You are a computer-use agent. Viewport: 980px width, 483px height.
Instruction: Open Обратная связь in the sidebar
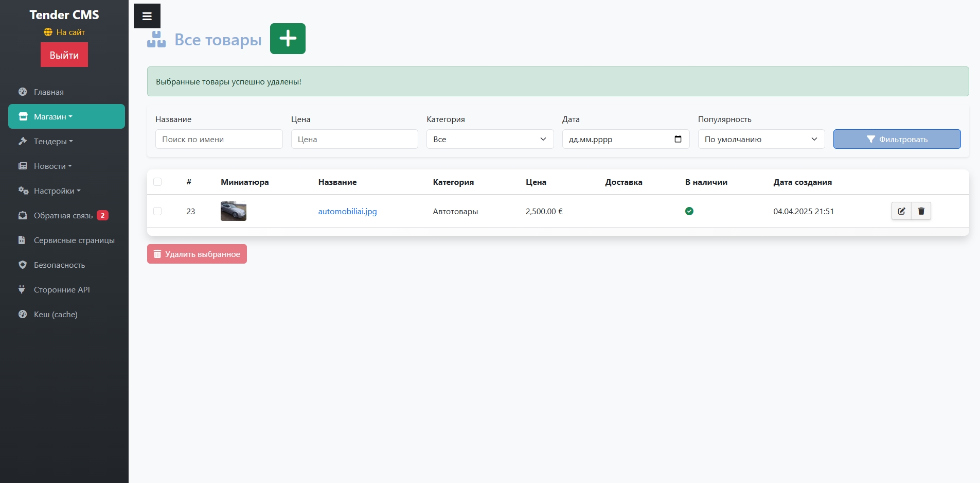63,215
